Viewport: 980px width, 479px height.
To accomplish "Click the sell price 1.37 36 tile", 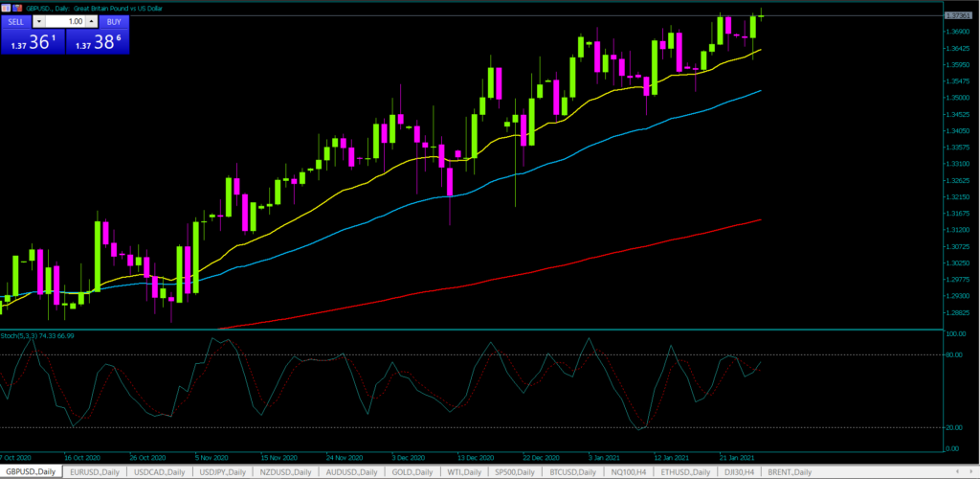I will pyautogui.click(x=32, y=41).
